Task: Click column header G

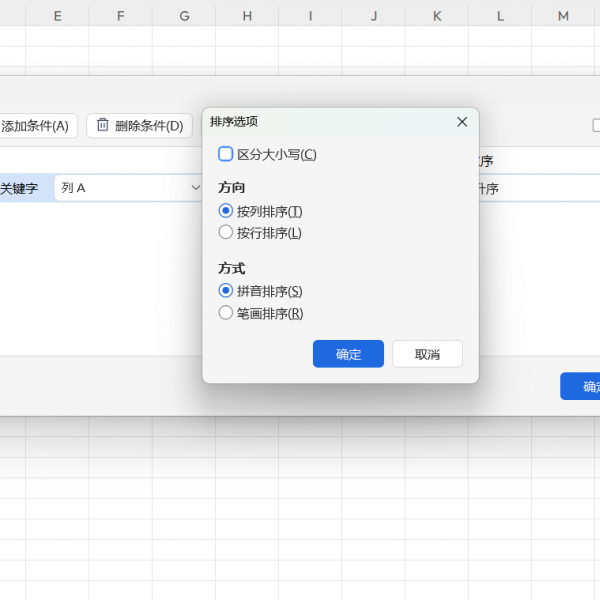Action: coord(184,15)
